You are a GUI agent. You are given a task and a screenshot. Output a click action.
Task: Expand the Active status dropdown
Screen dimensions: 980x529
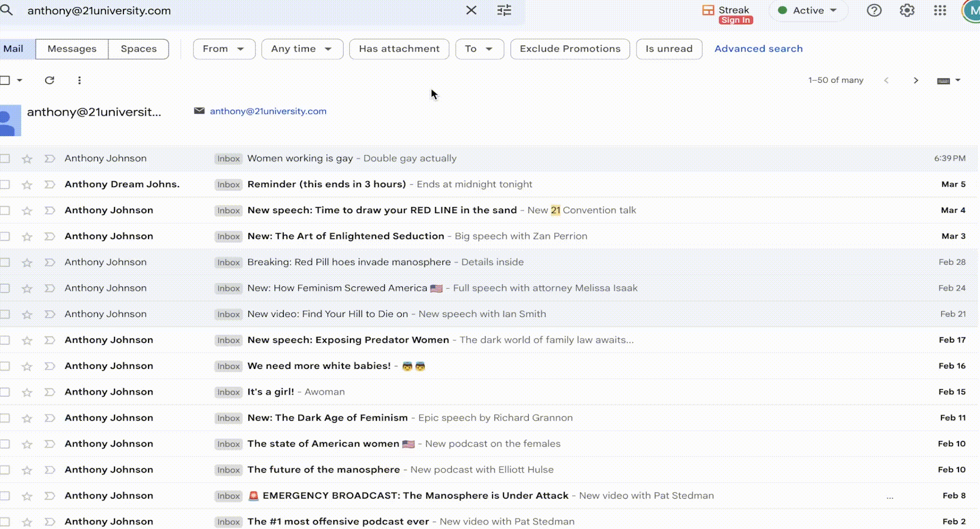(809, 10)
